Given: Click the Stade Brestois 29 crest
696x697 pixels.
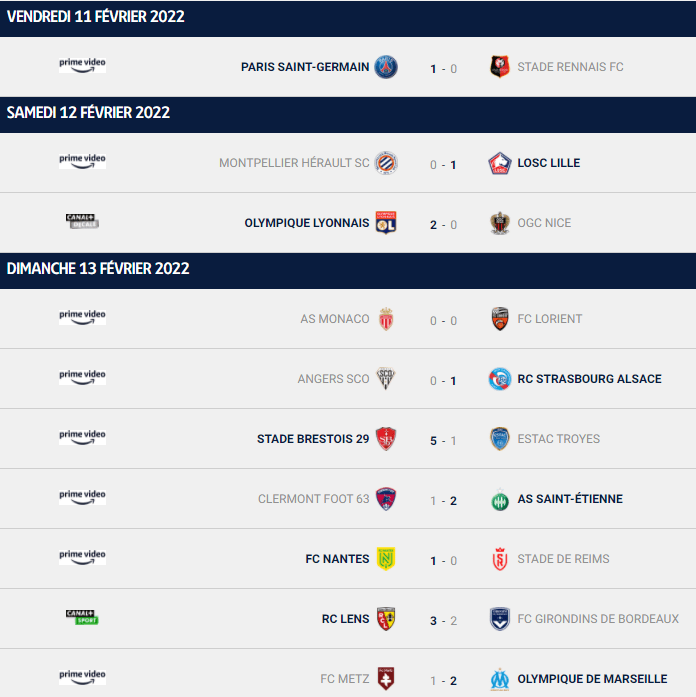Looking at the screenshot, I should coord(386,439).
